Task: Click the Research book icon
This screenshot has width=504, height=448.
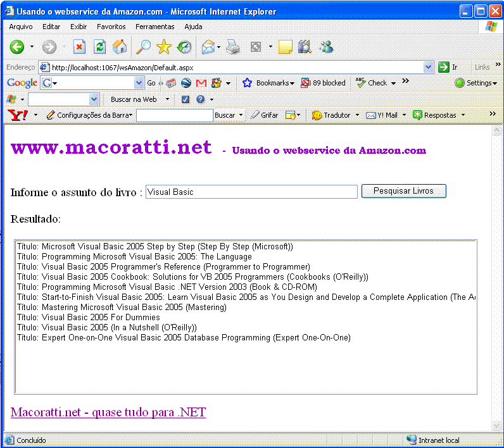Action: point(305,47)
